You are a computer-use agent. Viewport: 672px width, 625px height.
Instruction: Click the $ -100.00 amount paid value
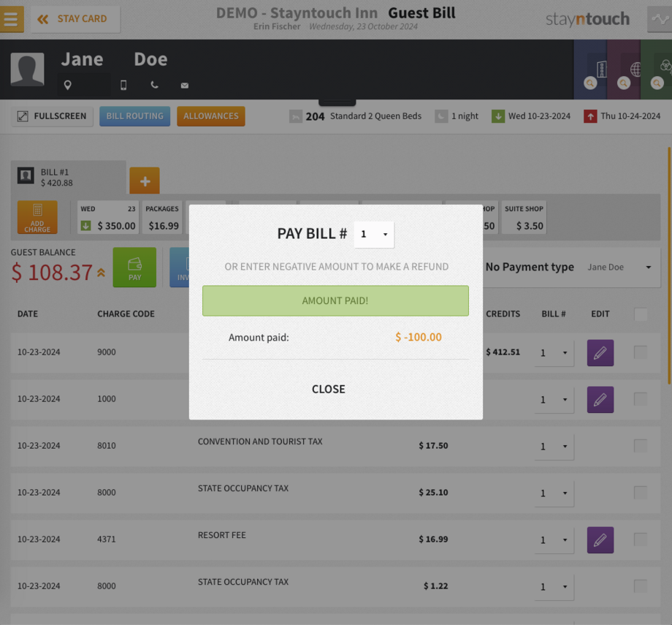[419, 337]
